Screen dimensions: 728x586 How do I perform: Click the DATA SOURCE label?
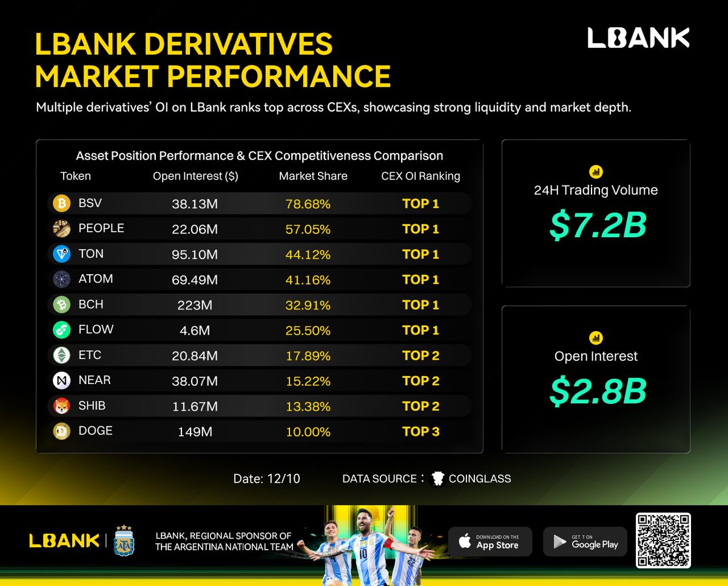383,479
